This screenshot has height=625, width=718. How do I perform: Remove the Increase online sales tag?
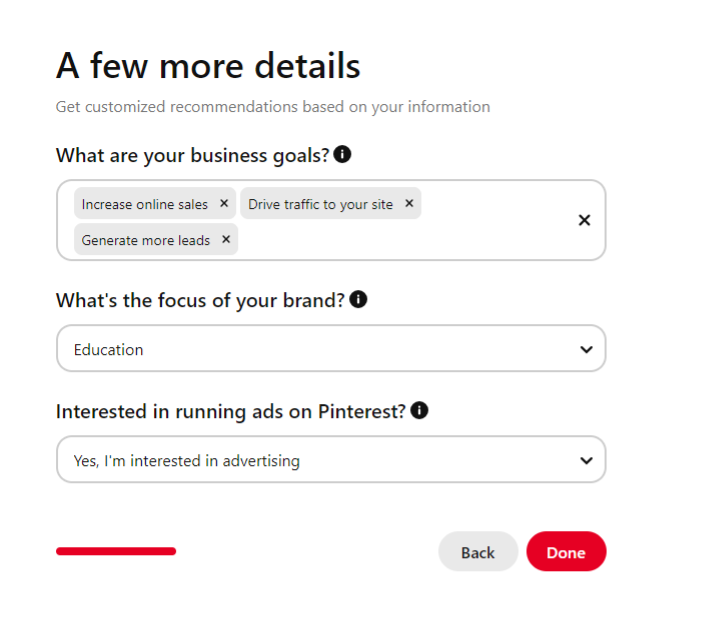click(x=224, y=203)
